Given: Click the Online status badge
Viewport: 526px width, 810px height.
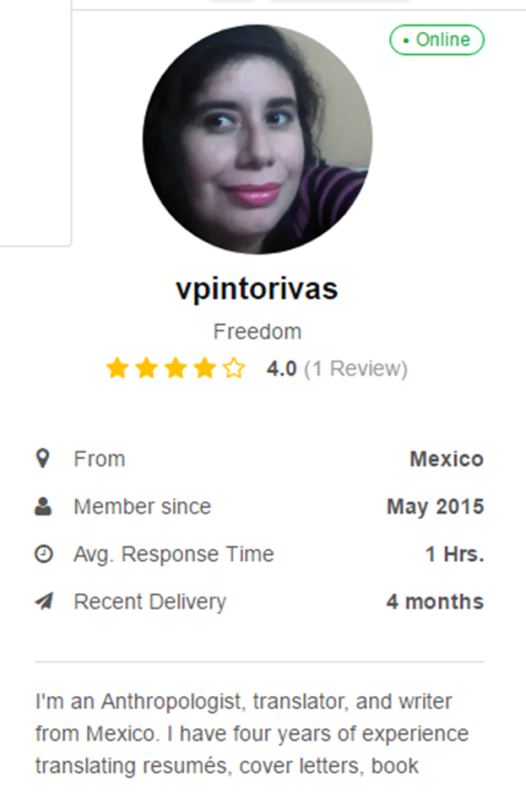Looking at the screenshot, I should click(437, 40).
